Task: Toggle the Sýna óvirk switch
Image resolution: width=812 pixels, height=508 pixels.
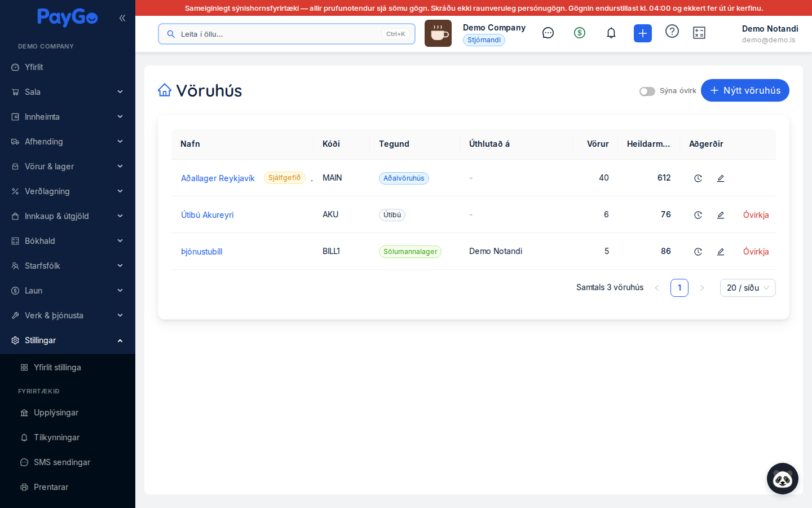Action: click(x=647, y=91)
